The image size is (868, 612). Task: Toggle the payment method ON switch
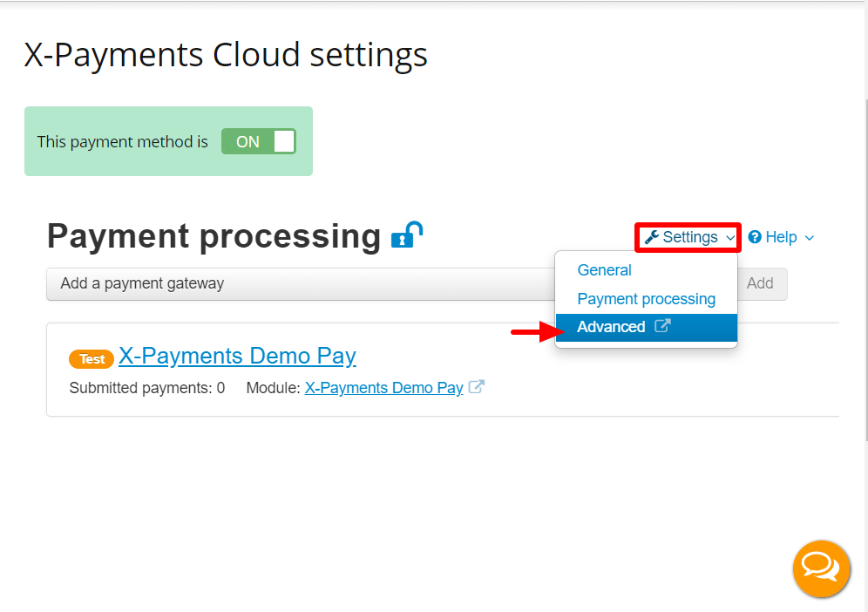[x=259, y=141]
